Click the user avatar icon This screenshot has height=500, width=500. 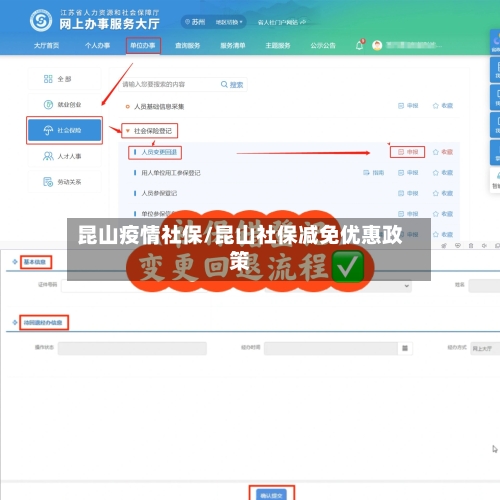[377, 45]
